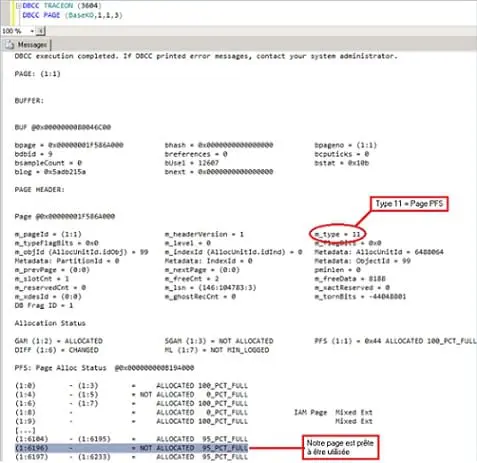This screenshot has width=477, height=463.
Task: Collapse the DBCC TRACEON code block
Action: 19,6
